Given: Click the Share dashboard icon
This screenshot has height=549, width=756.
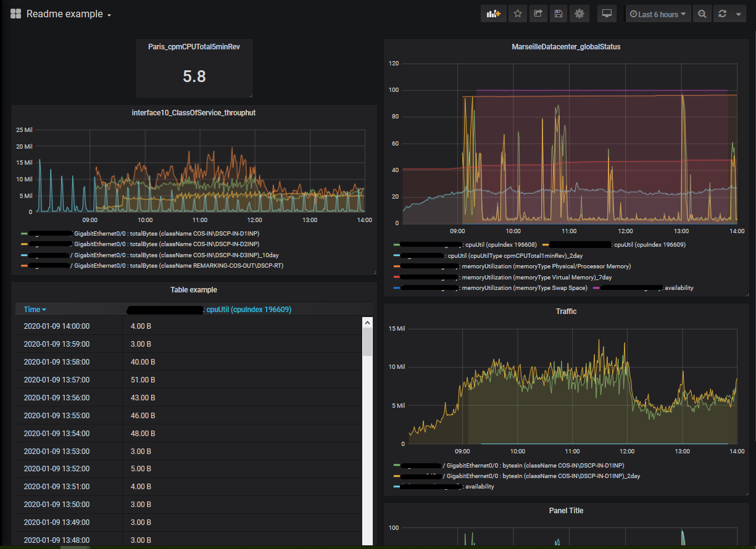Looking at the screenshot, I should click(x=538, y=14).
